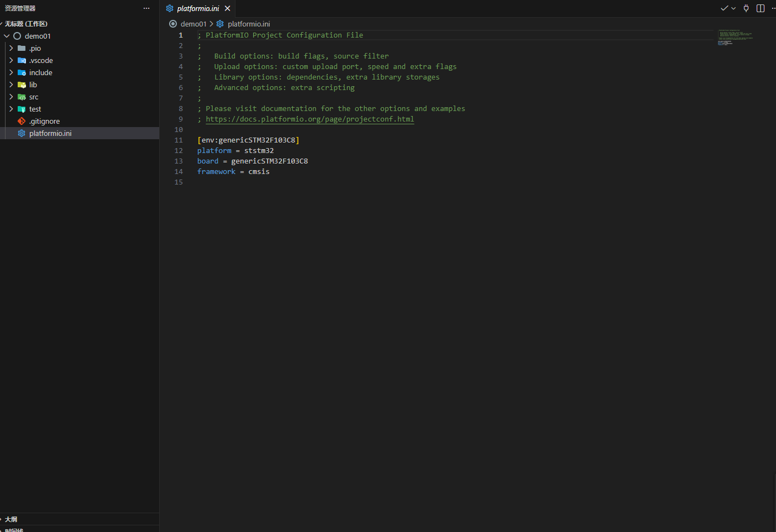
Task: Run the checkmark build task icon
Action: [725, 8]
